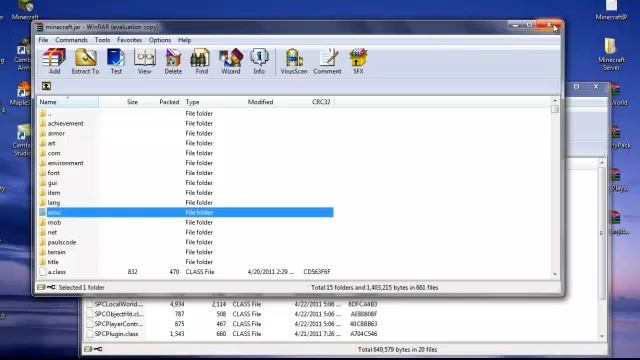Sort the list by the CRC32 column header
Viewport: 640px width, 360px height.
[x=321, y=102]
